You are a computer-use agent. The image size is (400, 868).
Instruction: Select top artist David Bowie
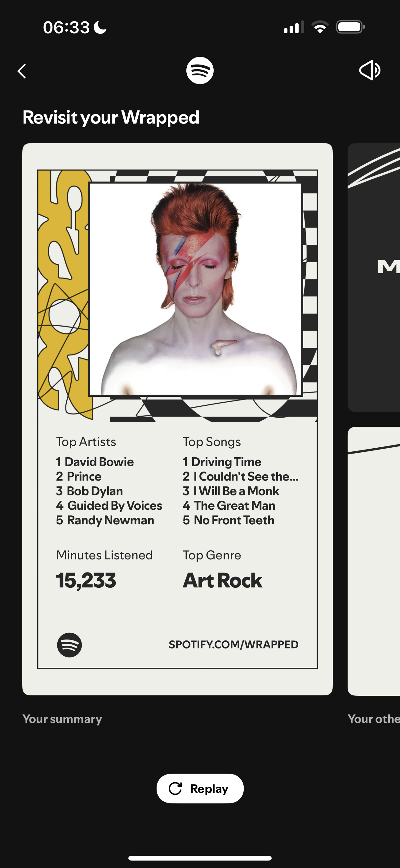coord(95,462)
